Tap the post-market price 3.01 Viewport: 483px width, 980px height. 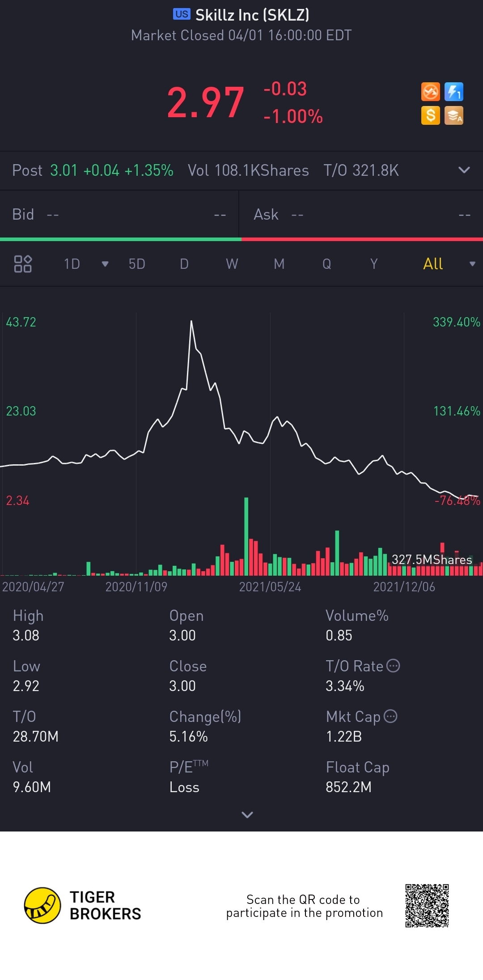(64, 170)
